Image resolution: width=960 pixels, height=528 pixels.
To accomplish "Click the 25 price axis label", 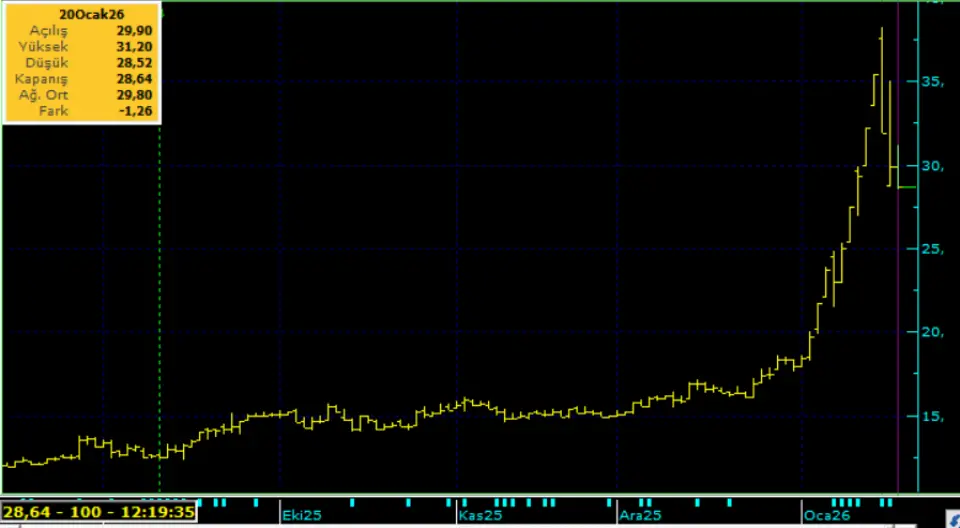I will coord(932,249).
